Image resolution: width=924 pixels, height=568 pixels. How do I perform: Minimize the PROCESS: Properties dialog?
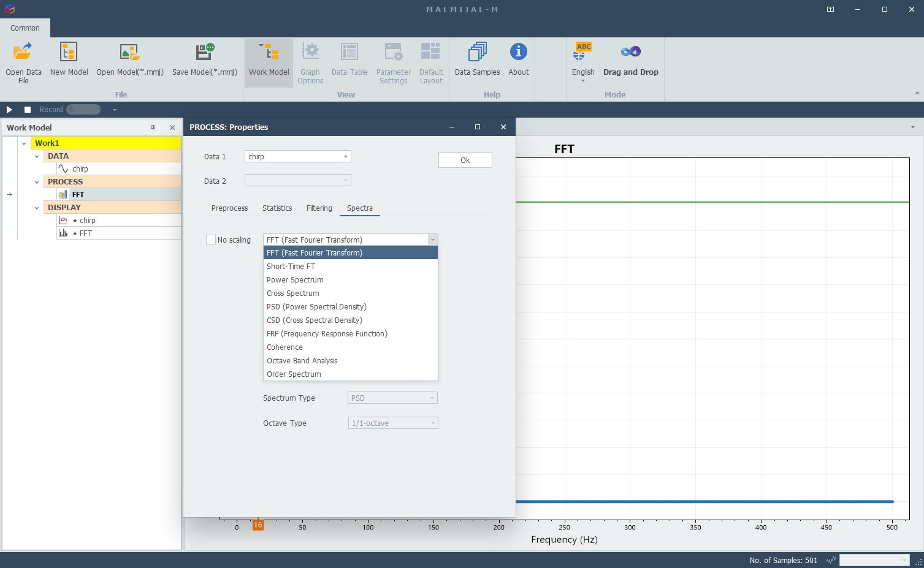click(x=452, y=127)
